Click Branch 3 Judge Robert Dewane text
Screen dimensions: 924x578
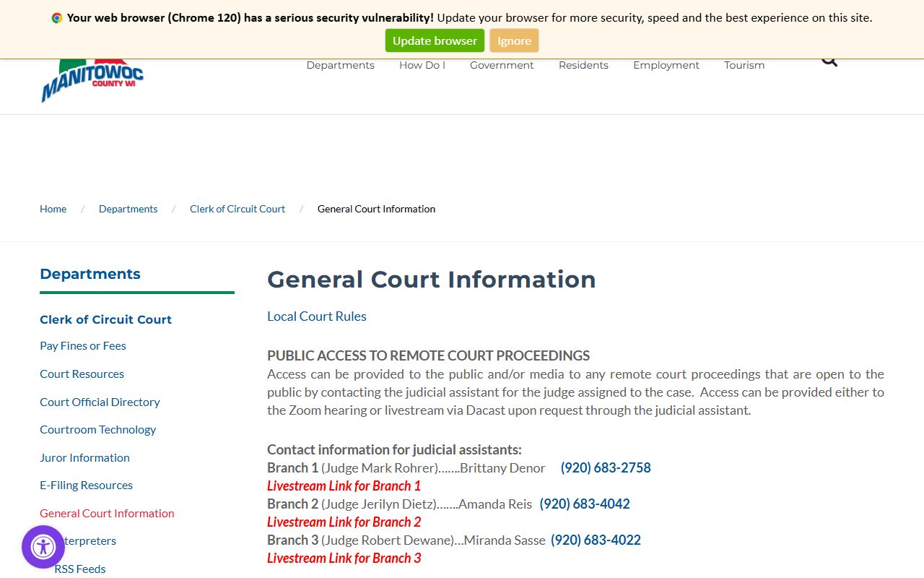pos(361,540)
